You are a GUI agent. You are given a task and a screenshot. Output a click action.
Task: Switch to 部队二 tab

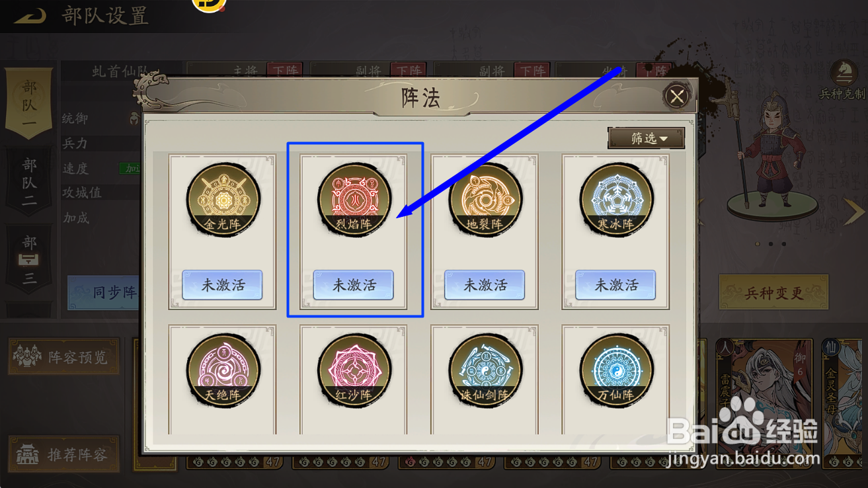click(x=29, y=182)
